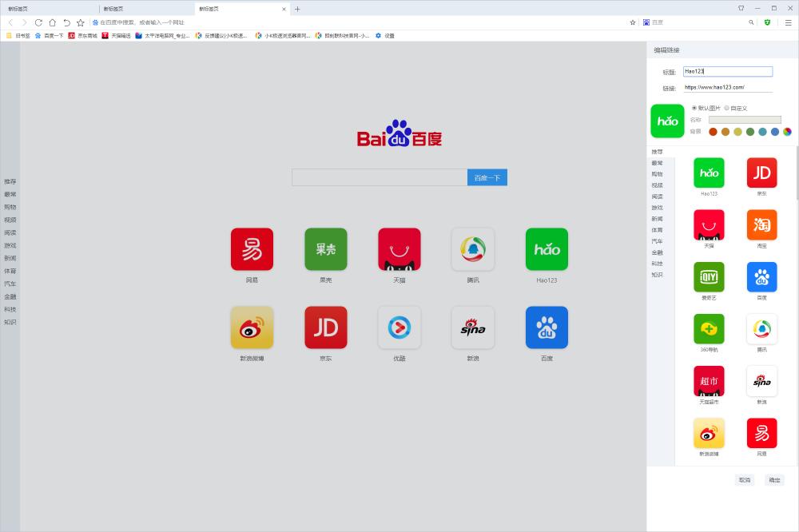This screenshot has height=532, width=799.
Task: Open the 网易 tile on the page grid
Action: tap(252, 249)
